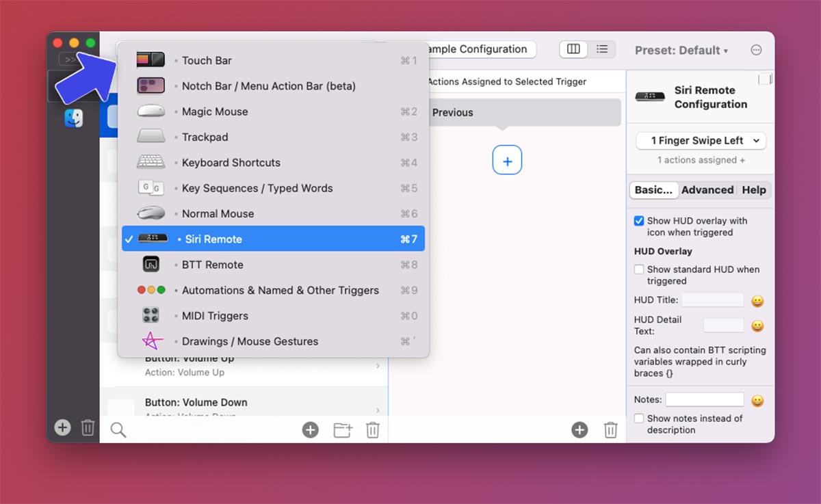Viewport: 821px width, 504px height.
Task: Open the Advanced tab
Action: coord(707,190)
